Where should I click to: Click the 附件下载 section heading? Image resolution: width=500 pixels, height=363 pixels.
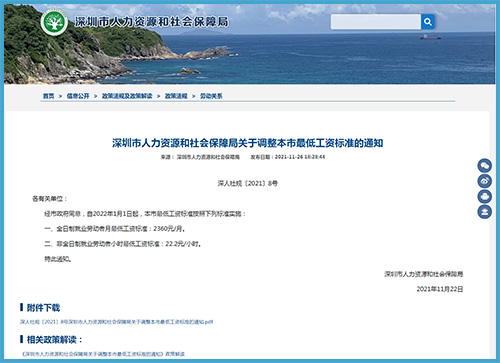tap(43, 308)
